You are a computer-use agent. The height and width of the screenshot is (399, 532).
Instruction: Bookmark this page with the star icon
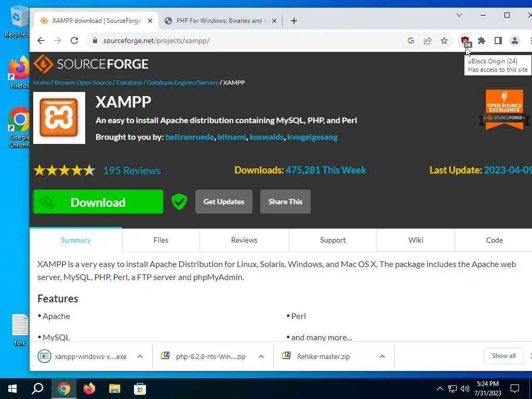click(x=444, y=41)
